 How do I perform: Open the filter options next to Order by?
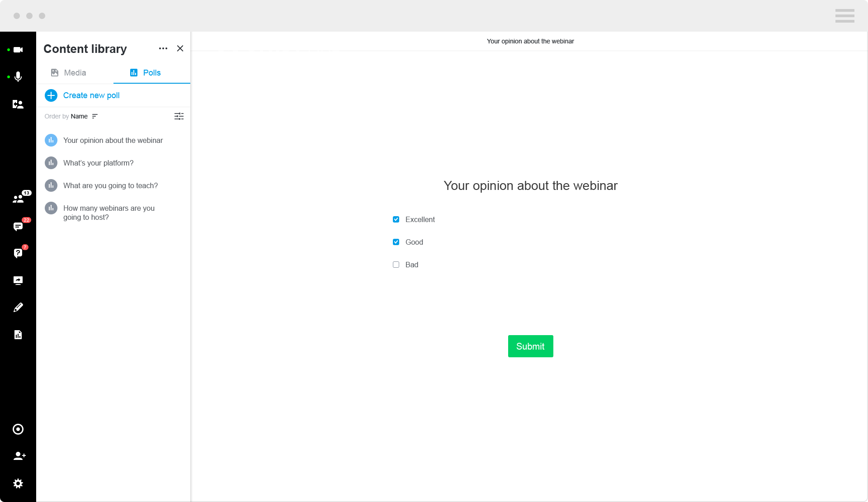click(x=179, y=116)
